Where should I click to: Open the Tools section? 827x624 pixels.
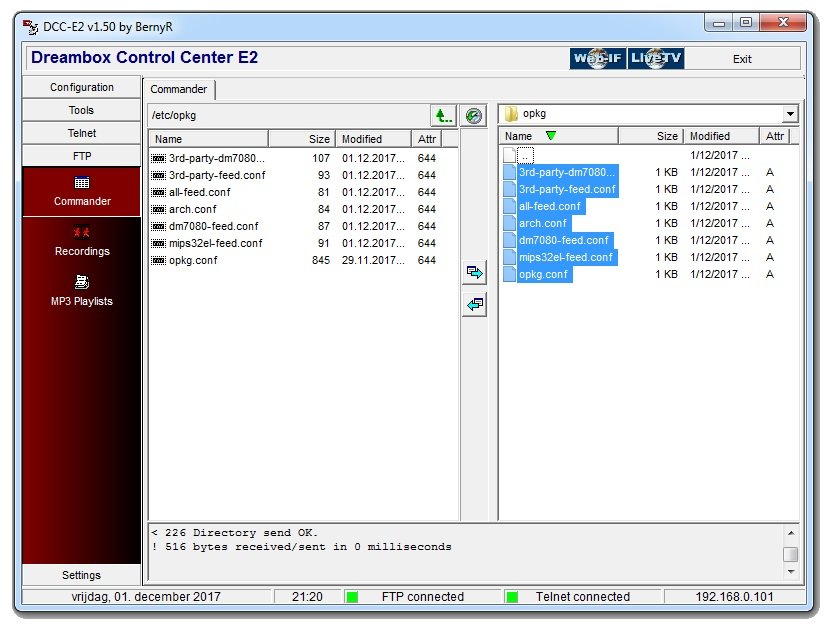(x=82, y=110)
